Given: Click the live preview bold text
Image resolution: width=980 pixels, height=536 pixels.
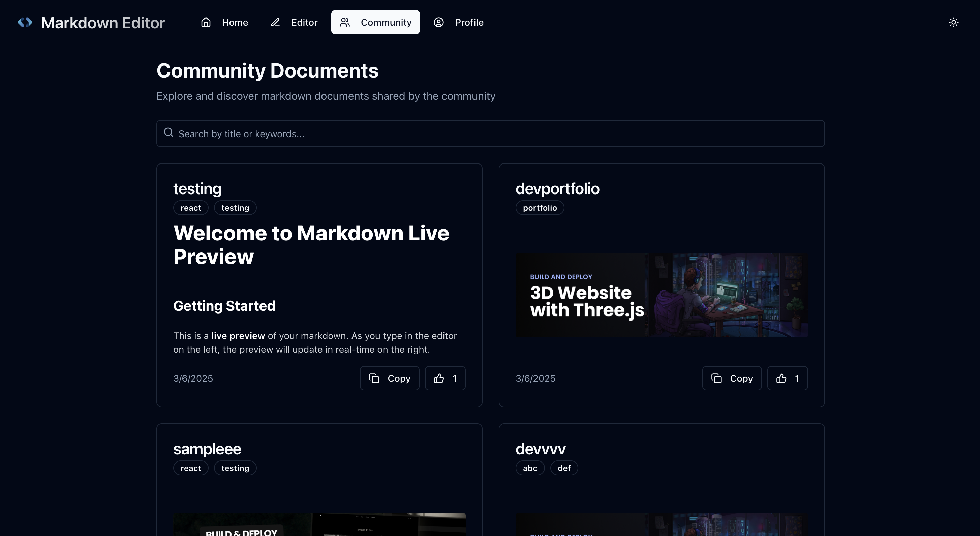Looking at the screenshot, I should [238, 336].
